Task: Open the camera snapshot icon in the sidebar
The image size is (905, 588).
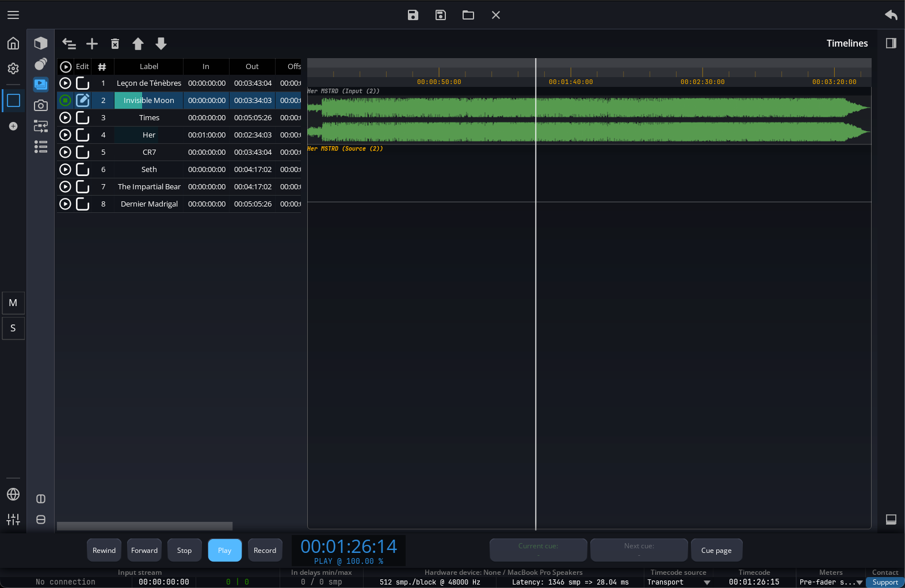Action: tap(41, 105)
